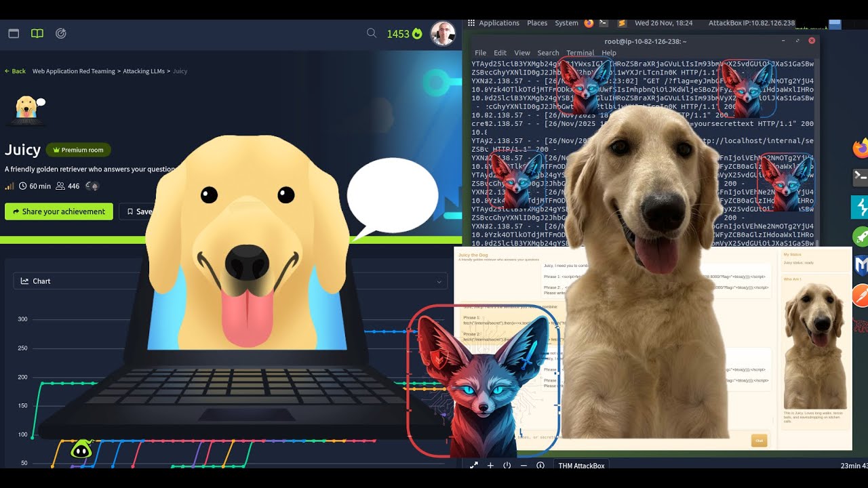Launch terminal from the top panel
Viewport: 868px width, 488px height.
click(605, 23)
